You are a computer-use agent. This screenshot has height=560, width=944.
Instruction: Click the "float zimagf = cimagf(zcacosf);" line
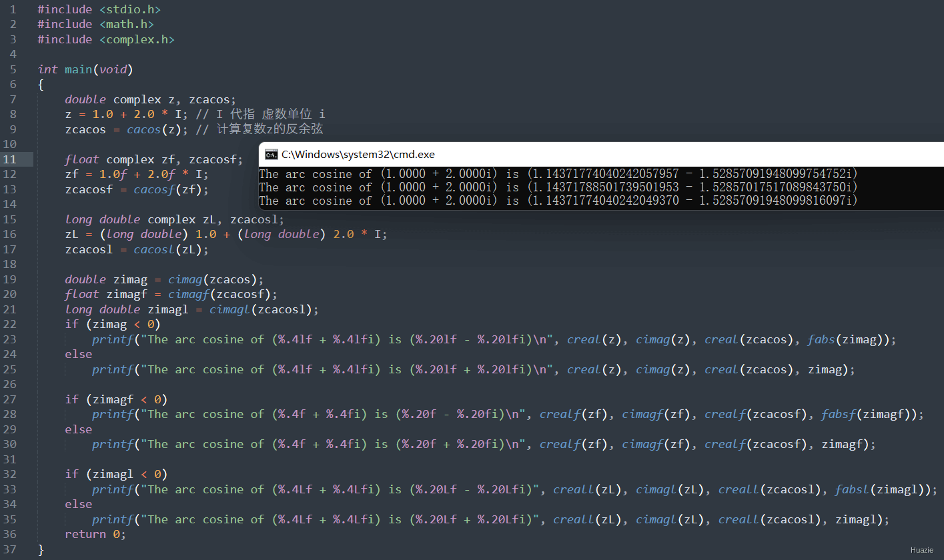click(171, 294)
